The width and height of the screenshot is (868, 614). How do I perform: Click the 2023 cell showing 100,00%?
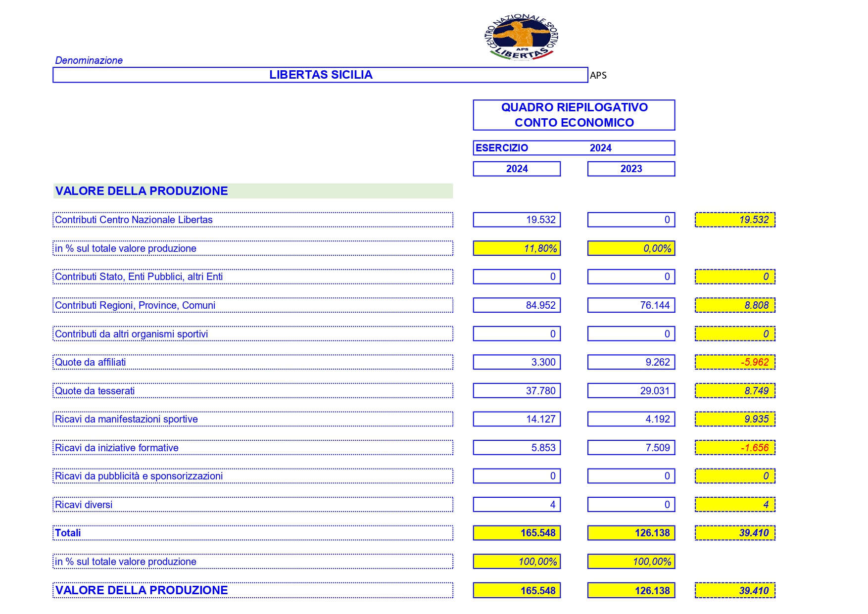[631, 562]
